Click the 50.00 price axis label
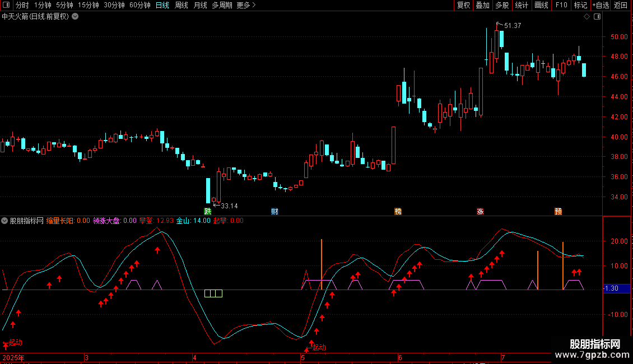Screen dimensions: 633x364 (x=619, y=37)
